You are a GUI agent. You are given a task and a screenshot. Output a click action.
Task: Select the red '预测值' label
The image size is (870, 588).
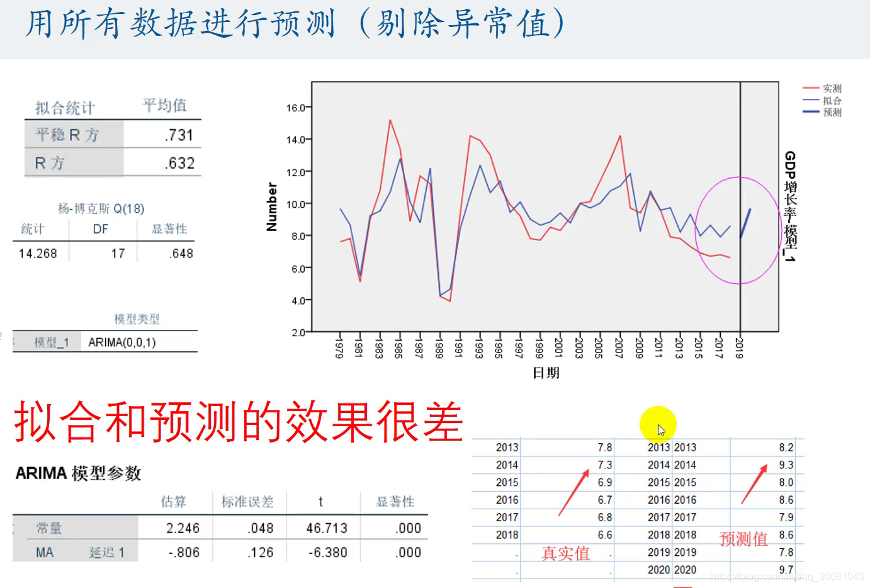coord(743,539)
